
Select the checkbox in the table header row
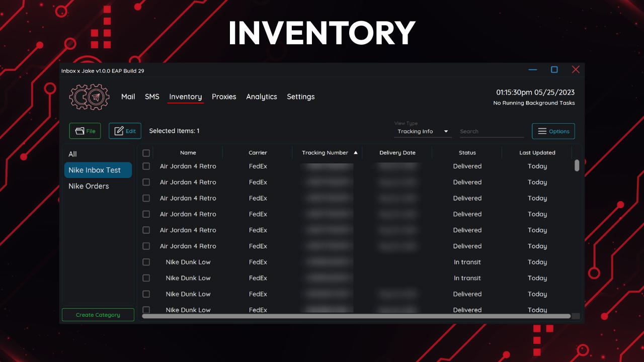click(x=146, y=152)
